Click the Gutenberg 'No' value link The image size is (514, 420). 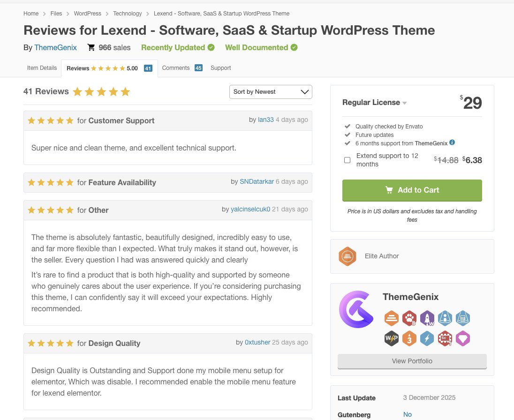[408, 414]
